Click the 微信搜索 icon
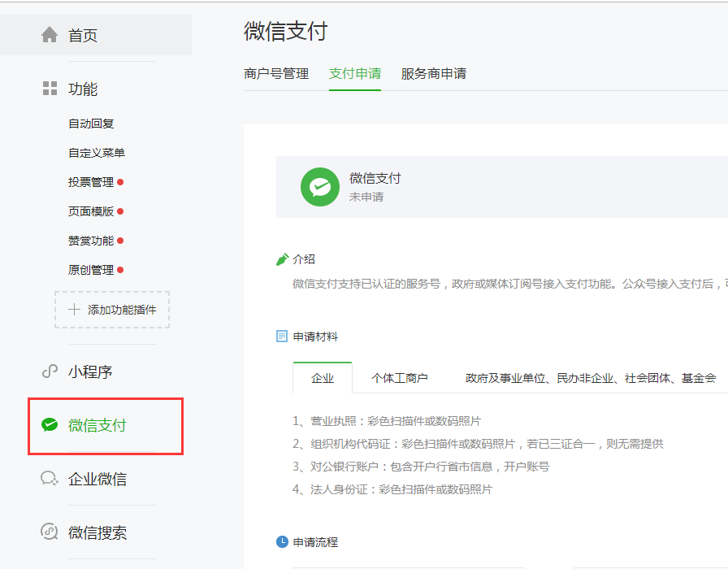The image size is (728, 569). [50, 532]
